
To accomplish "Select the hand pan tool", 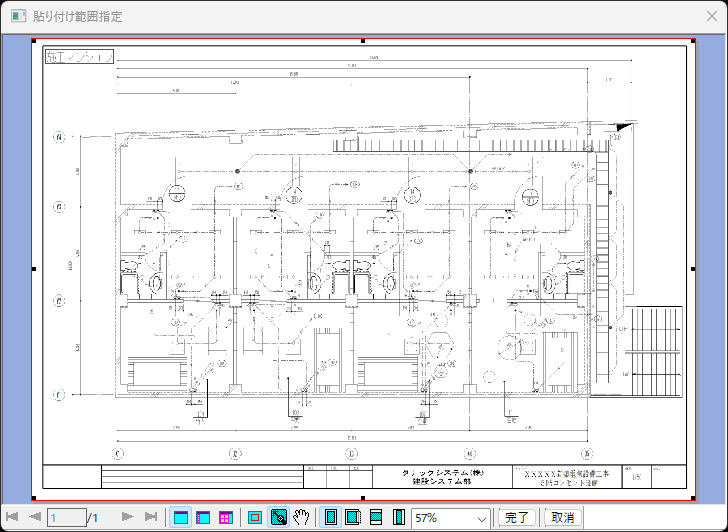I will [301, 517].
